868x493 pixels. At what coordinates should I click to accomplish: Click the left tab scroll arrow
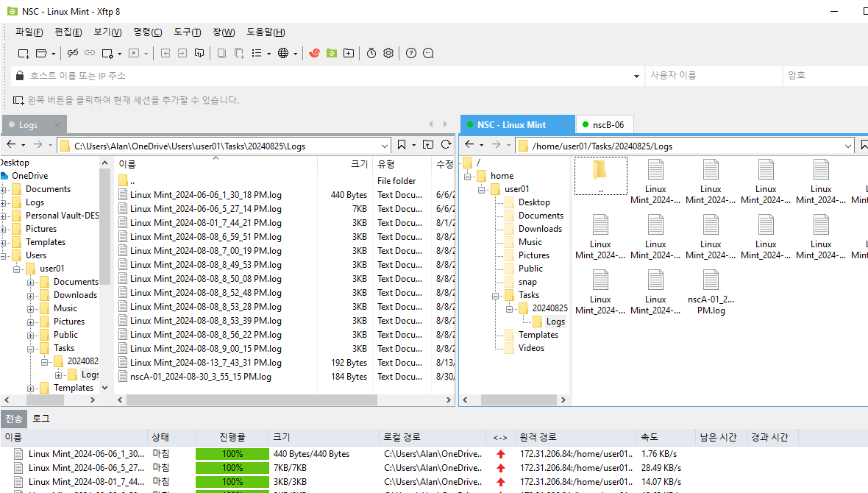[431, 124]
